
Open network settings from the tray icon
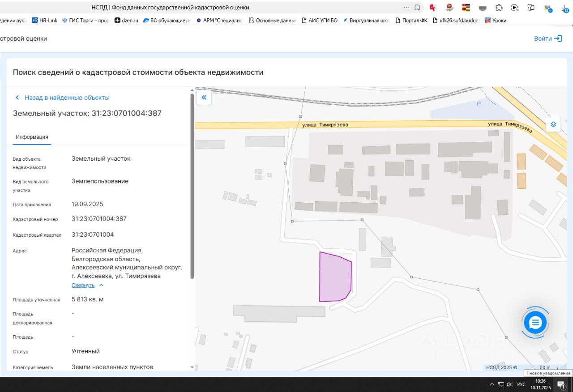(x=501, y=384)
